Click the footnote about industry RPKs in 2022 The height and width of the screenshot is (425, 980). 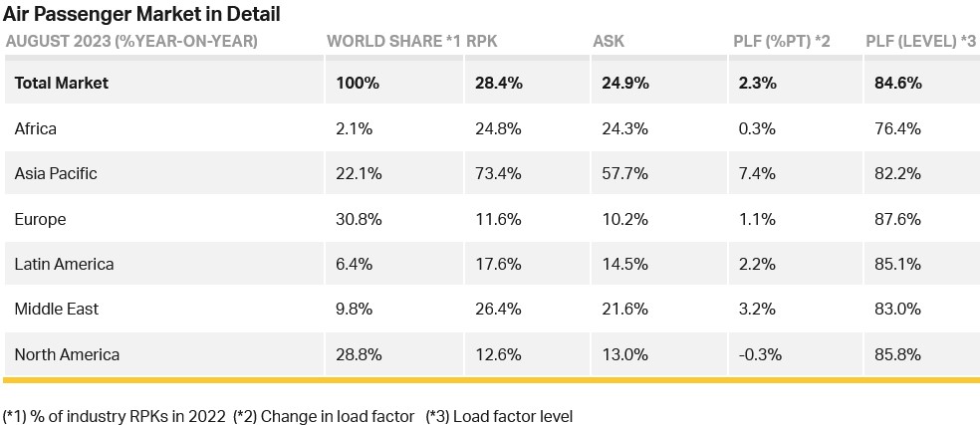click(115, 416)
